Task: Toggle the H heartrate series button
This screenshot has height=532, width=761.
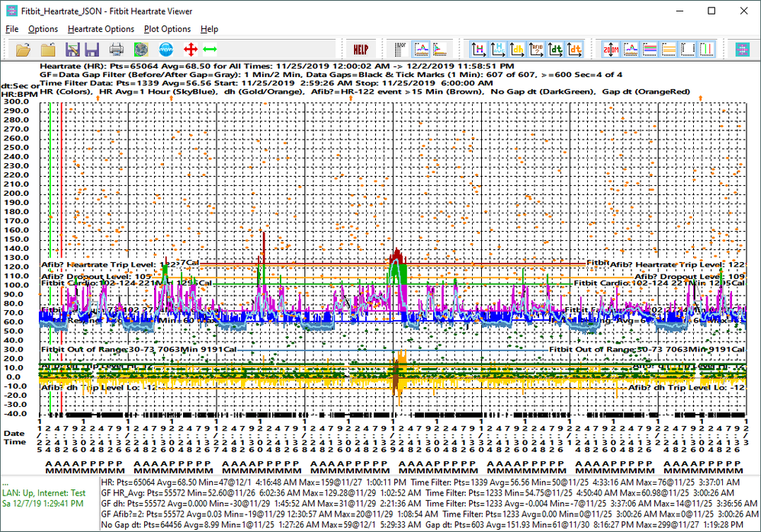Action: (x=479, y=50)
